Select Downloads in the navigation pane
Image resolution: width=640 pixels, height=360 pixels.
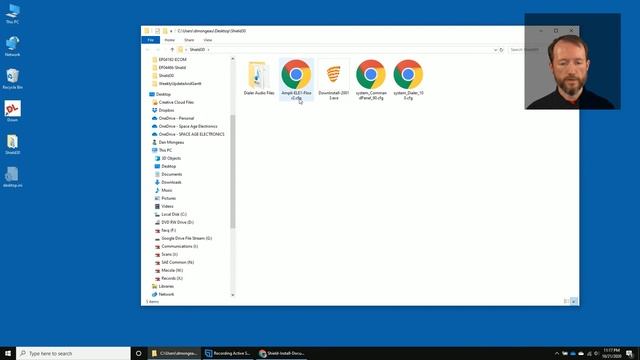pyautogui.click(x=171, y=182)
